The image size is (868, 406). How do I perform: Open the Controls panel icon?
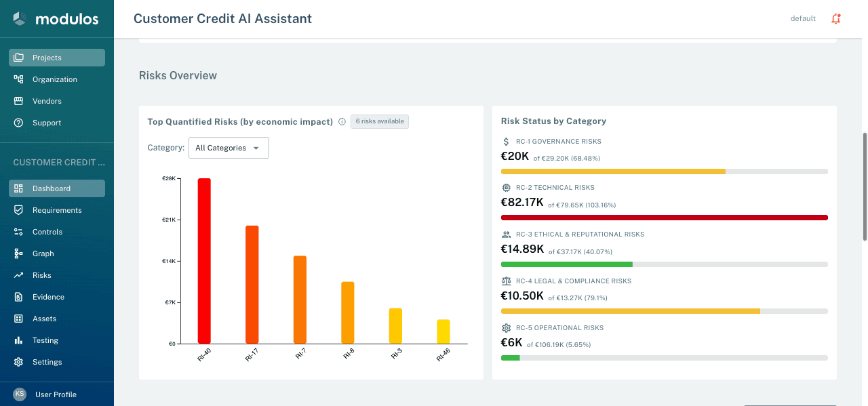click(x=19, y=231)
